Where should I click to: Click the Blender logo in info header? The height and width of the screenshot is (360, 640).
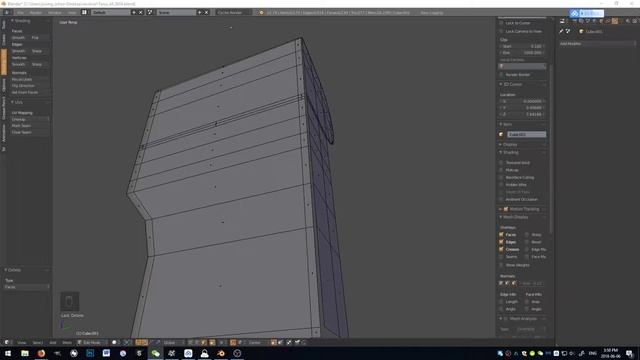click(261, 13)
